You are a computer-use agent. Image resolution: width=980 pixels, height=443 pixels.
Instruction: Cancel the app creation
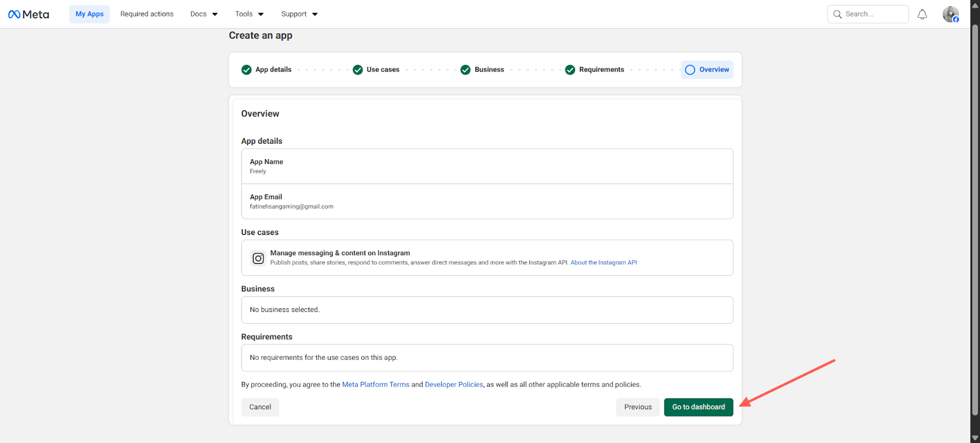pos(260,407)
